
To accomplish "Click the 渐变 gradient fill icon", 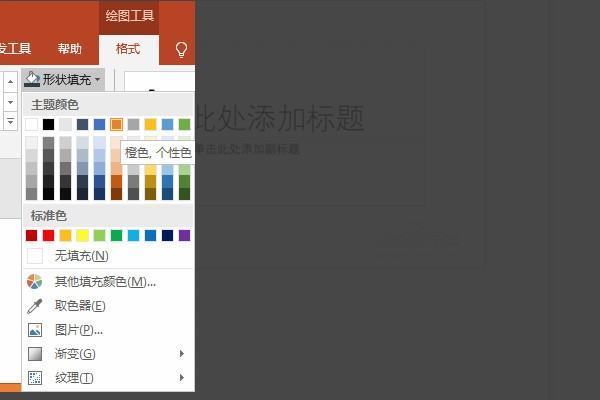I will 35,354.
